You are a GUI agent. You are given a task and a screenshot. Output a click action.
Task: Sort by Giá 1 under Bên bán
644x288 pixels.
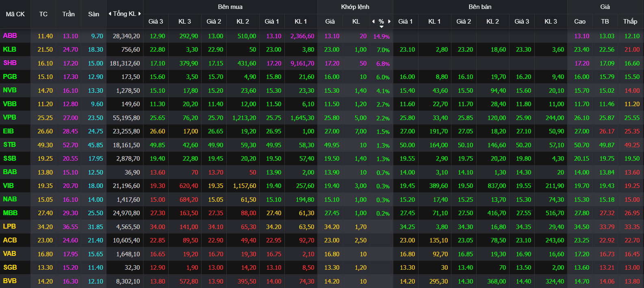[x=405, y=21]
